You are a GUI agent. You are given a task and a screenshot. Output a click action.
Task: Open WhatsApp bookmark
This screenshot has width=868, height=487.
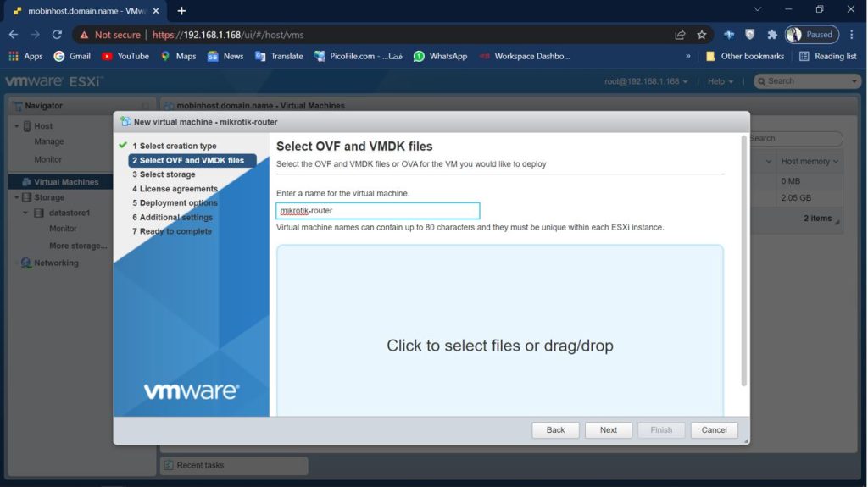coord(440,56)
